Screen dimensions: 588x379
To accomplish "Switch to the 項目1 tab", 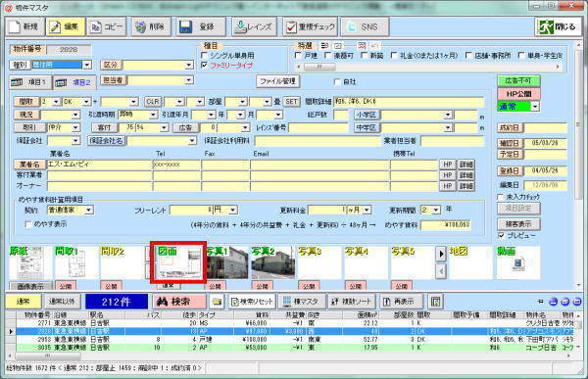I will pyautogui.click(x=30, y=82).
